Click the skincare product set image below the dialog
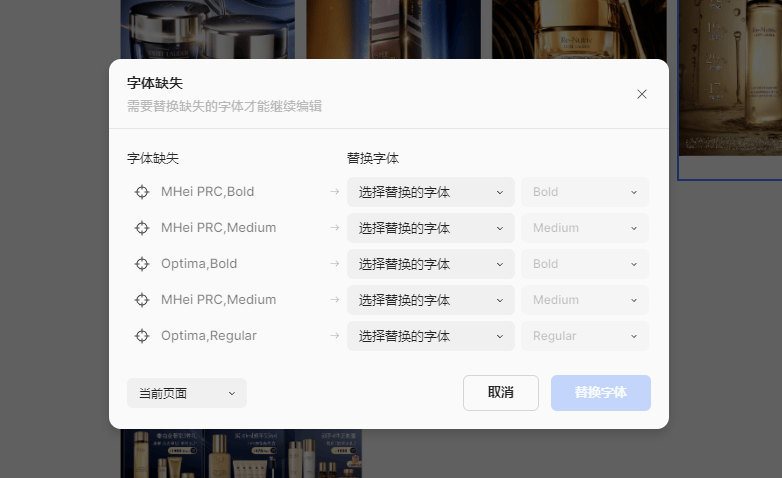Screen dimensions: 782x478 click(240, 453)
